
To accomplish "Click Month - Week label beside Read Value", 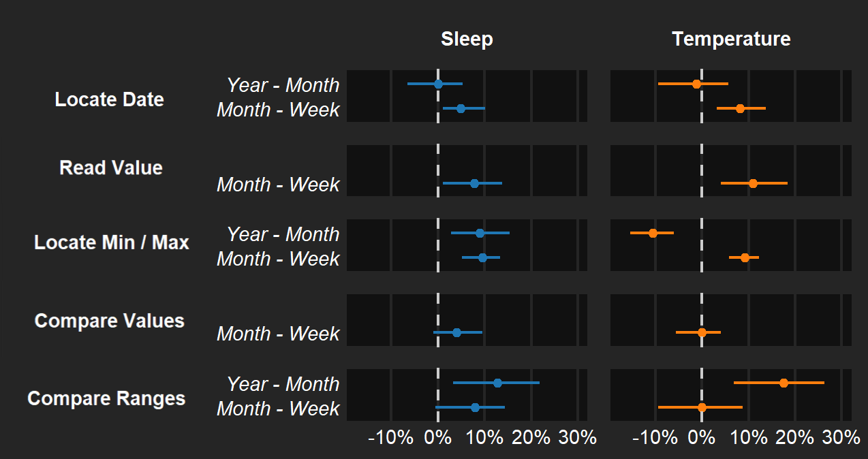I will point(278,185).
